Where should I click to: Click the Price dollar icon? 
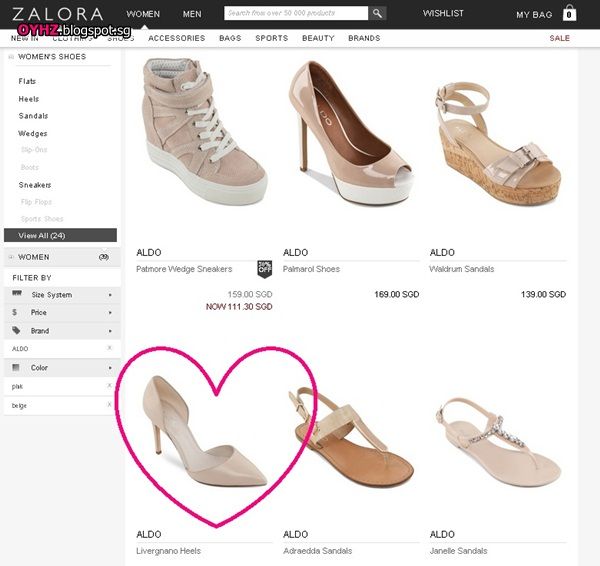(15, 312)
